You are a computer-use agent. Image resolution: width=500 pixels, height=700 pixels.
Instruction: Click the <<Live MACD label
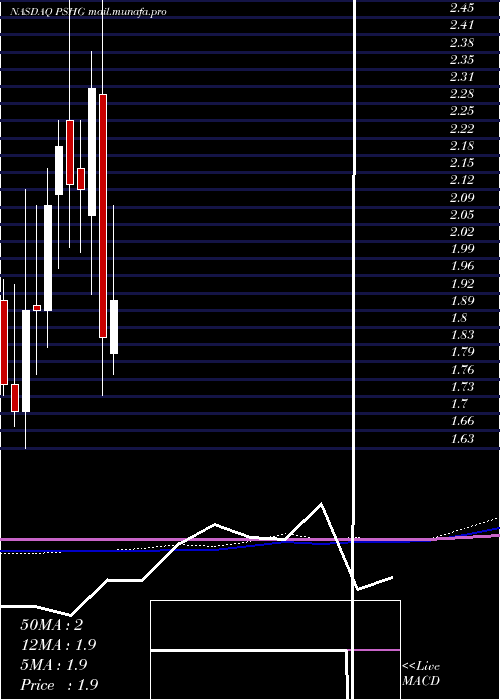(421, 674)
